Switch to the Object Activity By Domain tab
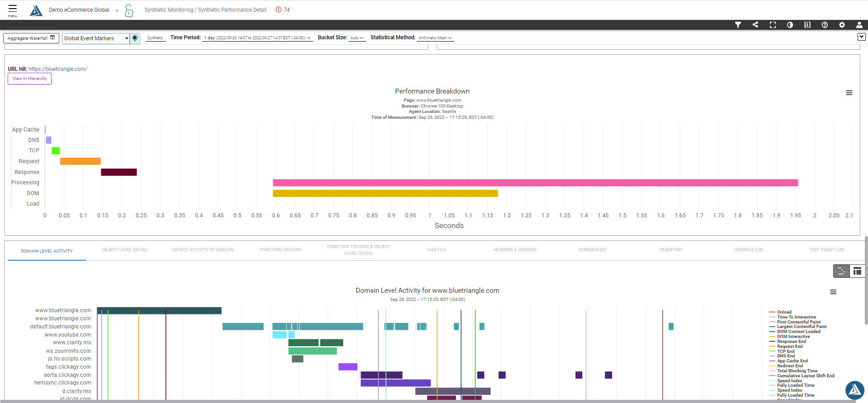The image size is (868, 403). 203,250
